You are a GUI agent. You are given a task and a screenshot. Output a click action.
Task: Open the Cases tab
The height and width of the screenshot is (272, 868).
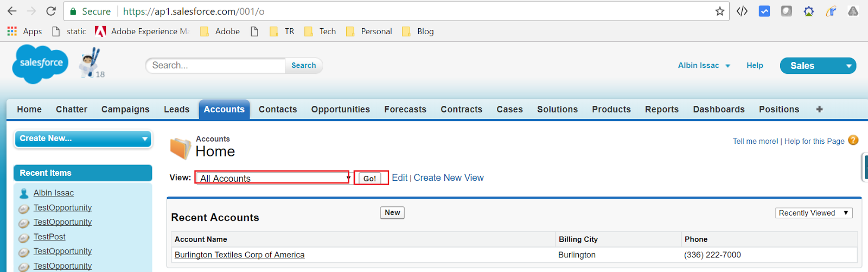click(x=510, y=109)
